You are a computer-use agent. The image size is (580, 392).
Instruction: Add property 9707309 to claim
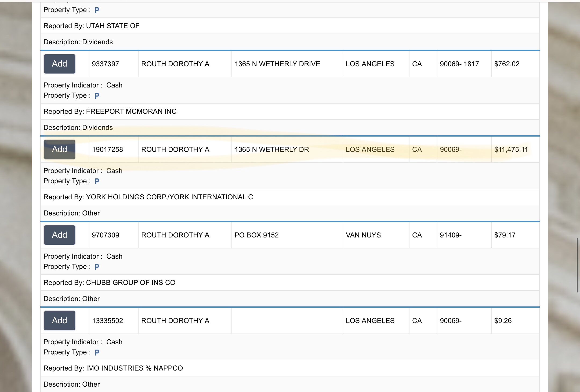[59, 235]
